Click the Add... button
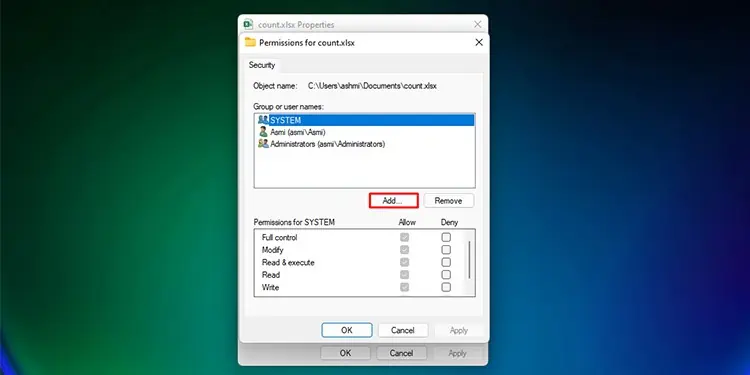 pyautogui.click(x=394, y=201)
